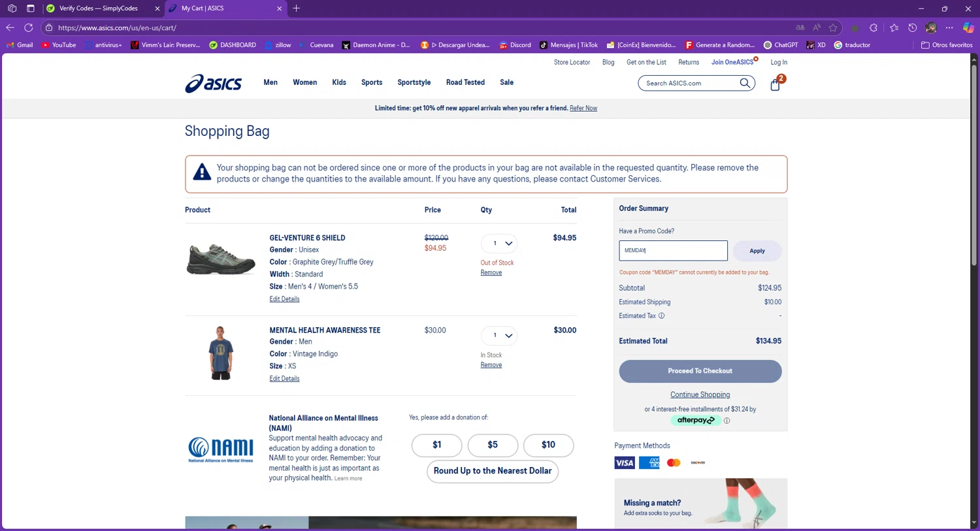Click the Afterpay info icon

(x=727, y=421)
